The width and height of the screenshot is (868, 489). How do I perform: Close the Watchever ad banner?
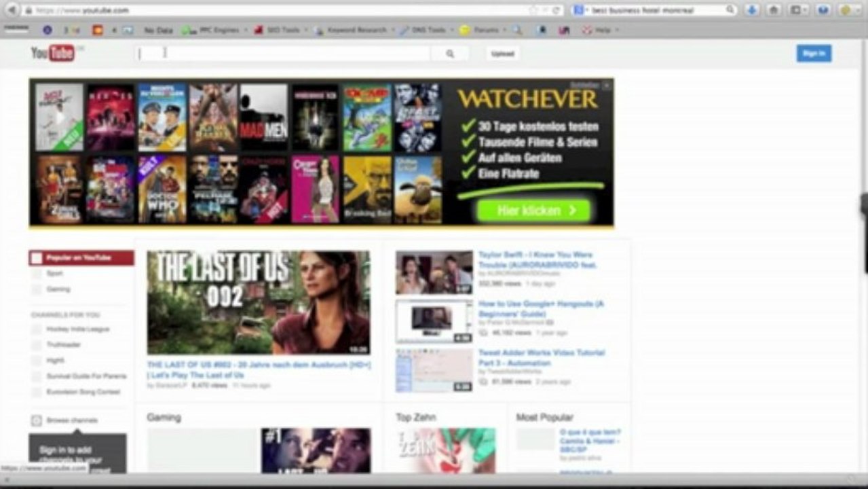[x=607, y=85]
